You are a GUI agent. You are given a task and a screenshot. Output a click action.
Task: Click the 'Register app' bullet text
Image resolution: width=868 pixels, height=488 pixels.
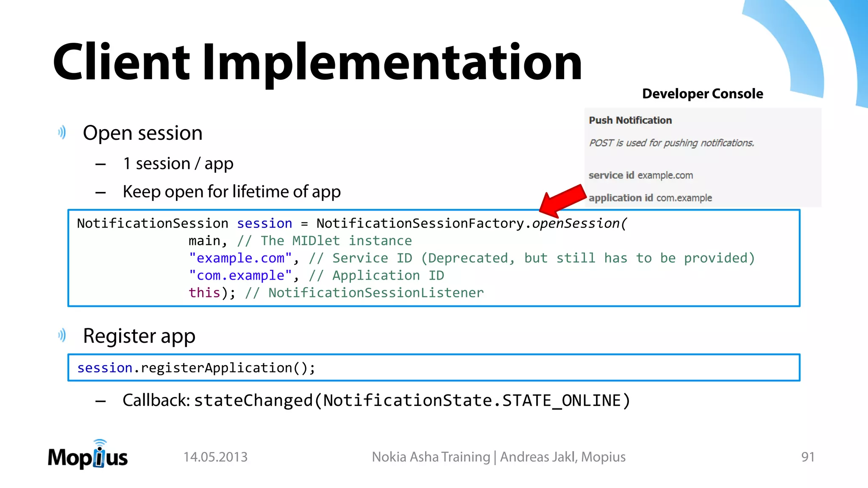coord(139,336)
